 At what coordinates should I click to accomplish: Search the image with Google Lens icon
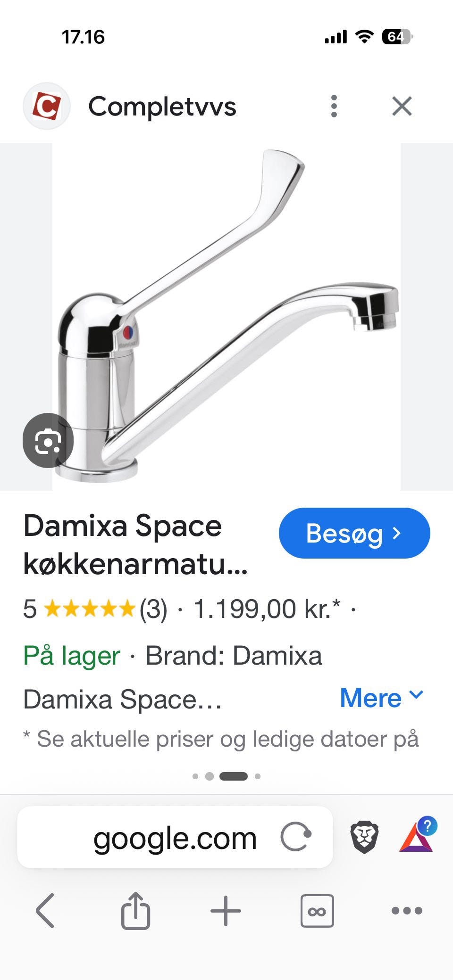tap(48, 441)
